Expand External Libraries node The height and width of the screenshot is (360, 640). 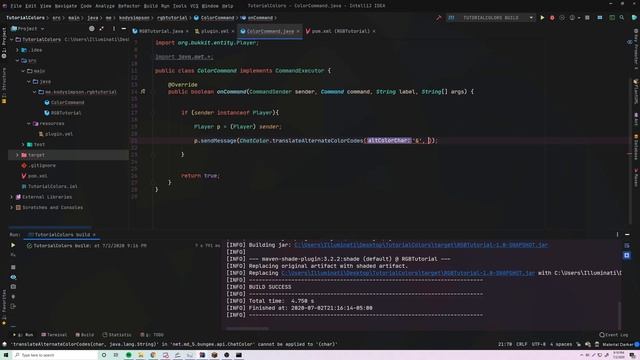11,197
